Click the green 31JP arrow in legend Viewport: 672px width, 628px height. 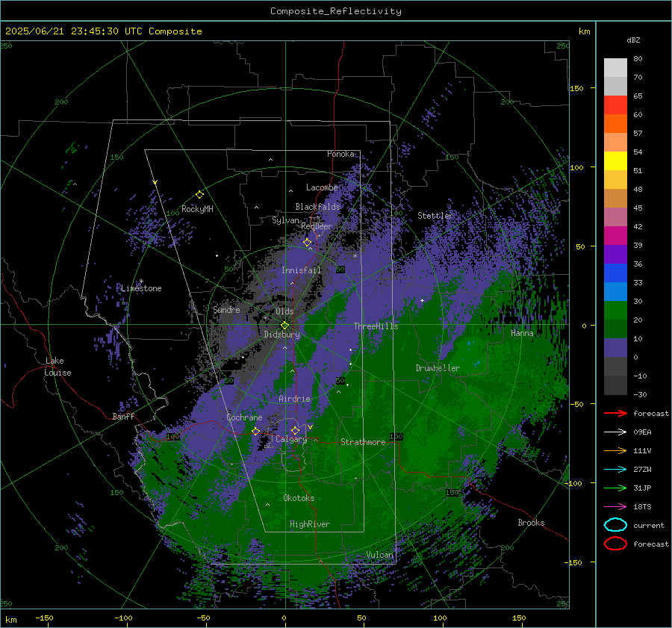pyautogui.click(x=615, y=488)
